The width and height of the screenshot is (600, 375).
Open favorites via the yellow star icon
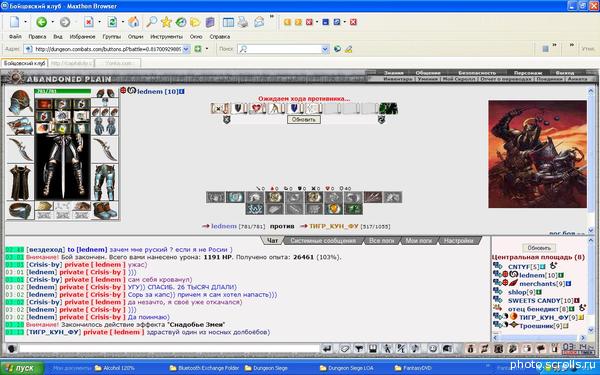[x=166, y=22]
